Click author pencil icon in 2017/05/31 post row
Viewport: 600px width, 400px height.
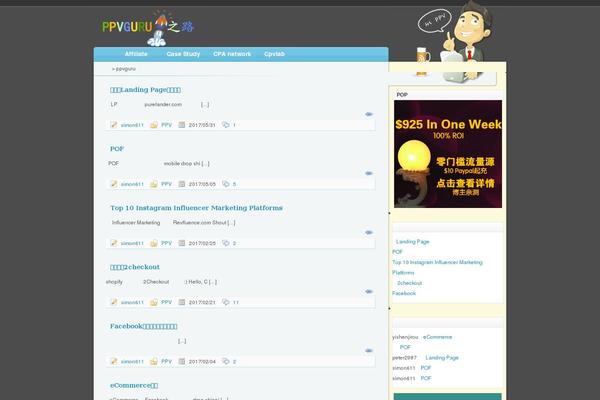114,125
